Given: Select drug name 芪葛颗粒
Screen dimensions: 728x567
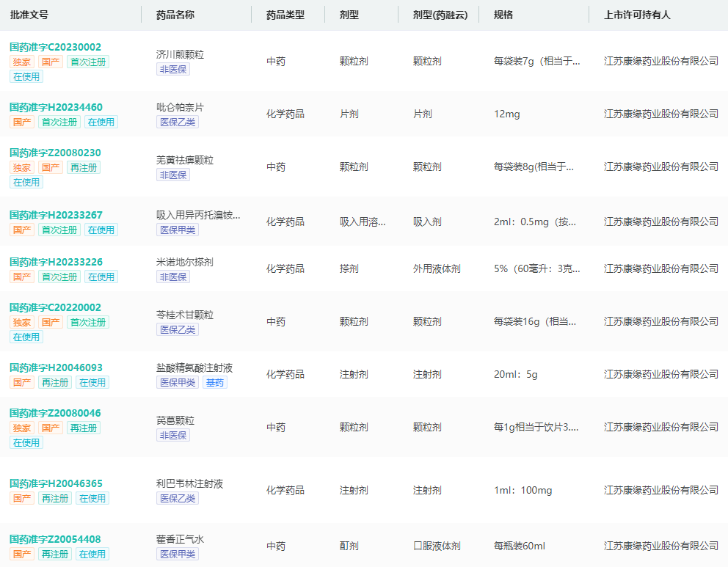Looking at the screenshot, I should tap(175, 421).
